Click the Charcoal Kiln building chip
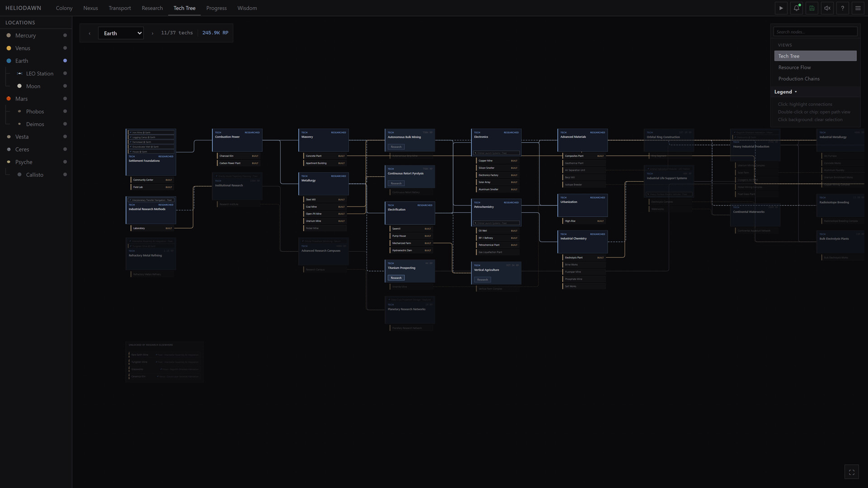The height and width of the screenshot is (488, 868). pos(239,156)
